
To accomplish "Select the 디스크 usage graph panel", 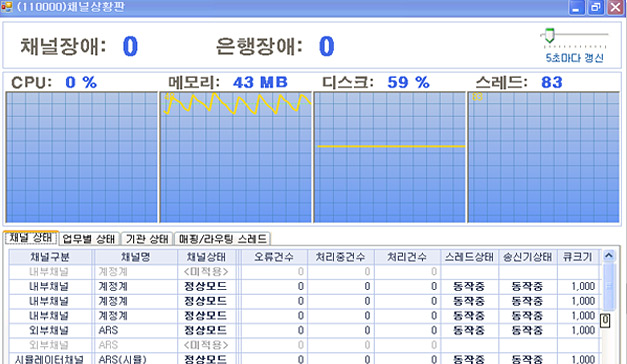I will pos(390,157).
